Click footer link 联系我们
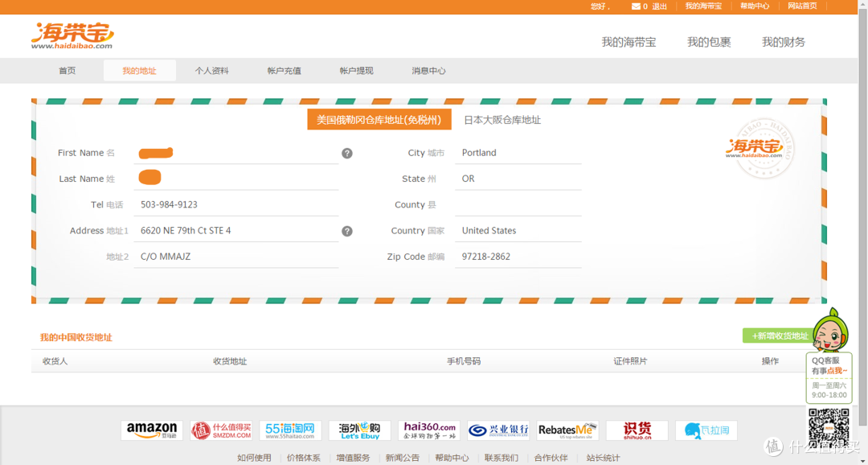 (502, 458)
